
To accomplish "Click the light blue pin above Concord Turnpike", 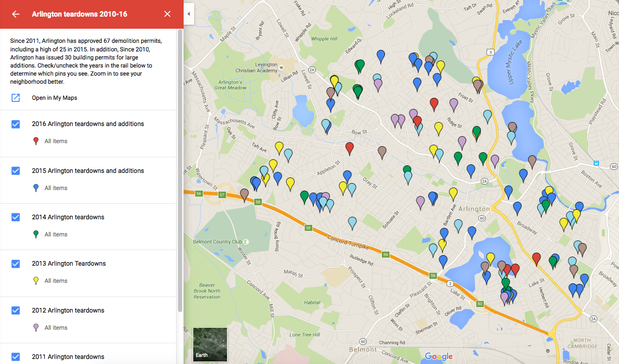I will click(x=353, y=222).
